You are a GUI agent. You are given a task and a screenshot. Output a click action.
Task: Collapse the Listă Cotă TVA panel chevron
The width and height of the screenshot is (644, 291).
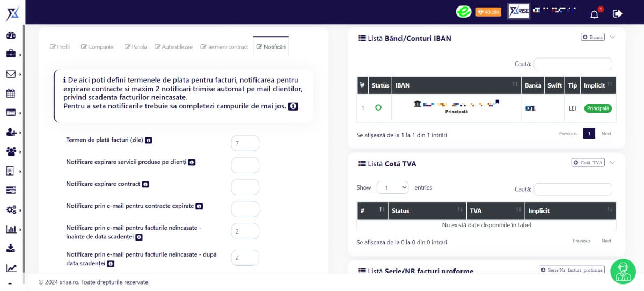click(612, 162)
